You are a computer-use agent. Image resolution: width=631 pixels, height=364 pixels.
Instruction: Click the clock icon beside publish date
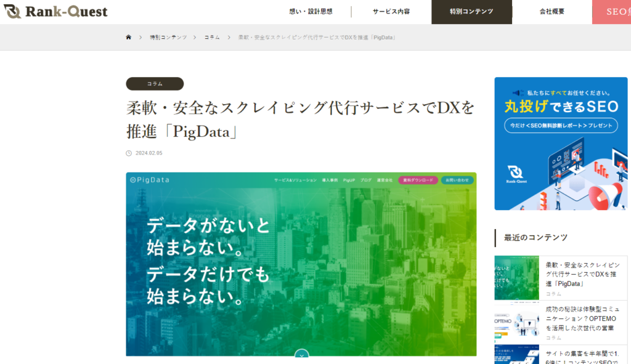pyautogui.click(x=129, y=153)
